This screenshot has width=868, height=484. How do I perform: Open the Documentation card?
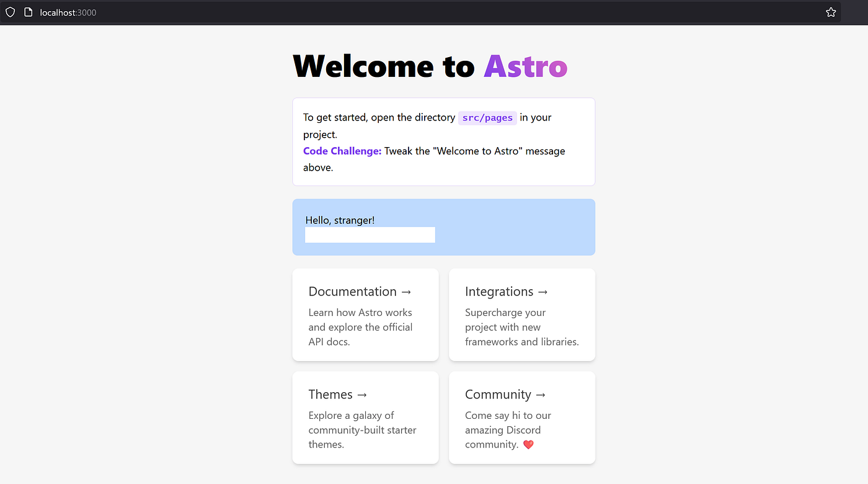coord(365,315)
